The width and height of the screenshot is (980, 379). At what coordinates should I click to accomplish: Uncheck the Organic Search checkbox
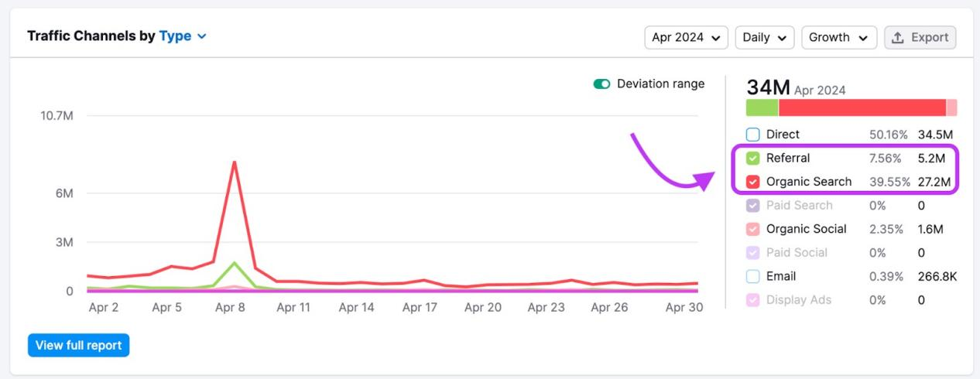pyautogui.click(x=753, y=182)
